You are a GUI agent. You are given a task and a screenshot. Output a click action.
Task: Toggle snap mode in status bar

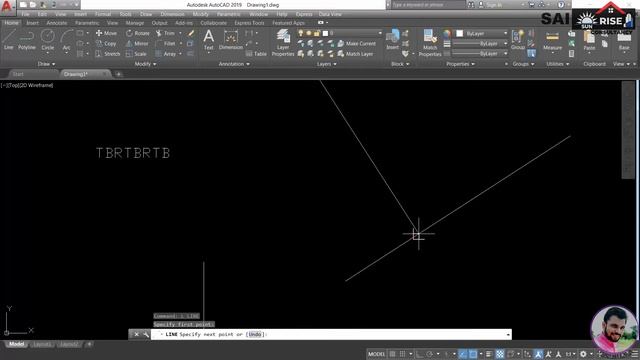(402, 354)
